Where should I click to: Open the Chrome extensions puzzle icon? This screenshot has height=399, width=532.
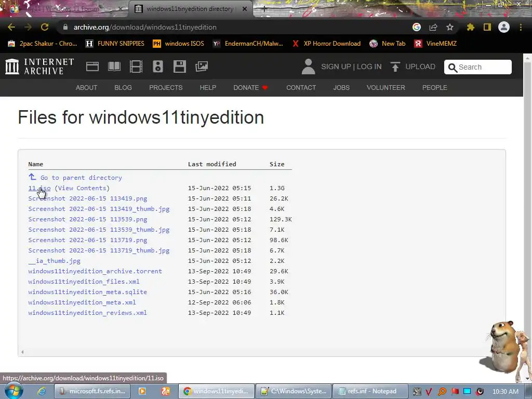pos(471,27)
